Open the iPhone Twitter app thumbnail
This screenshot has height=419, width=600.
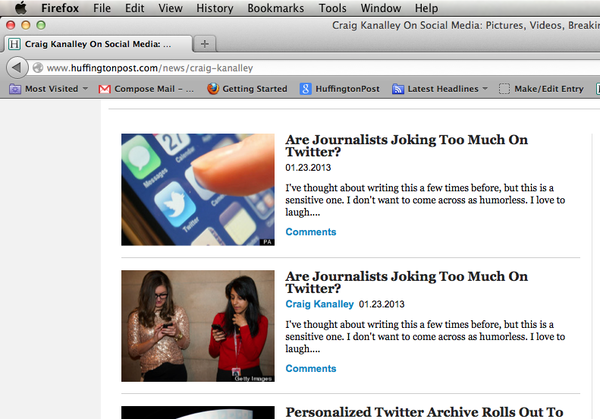(198, 189)
